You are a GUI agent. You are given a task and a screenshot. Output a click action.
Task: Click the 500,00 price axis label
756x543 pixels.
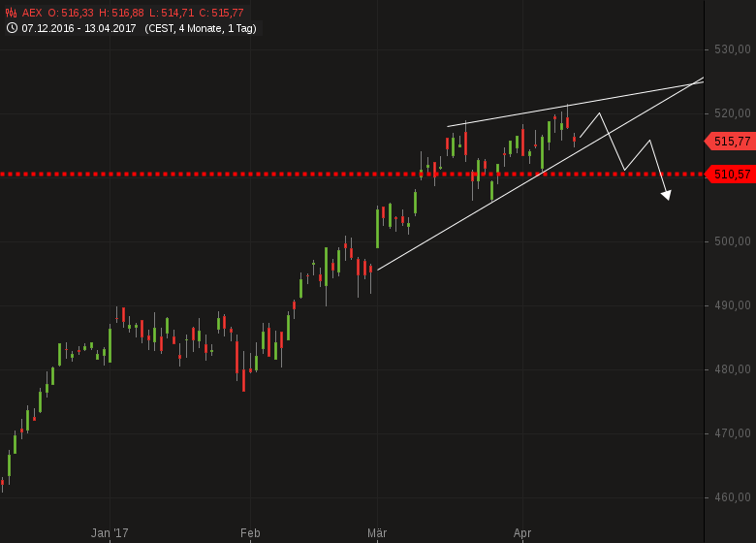[x=733, y=241]
